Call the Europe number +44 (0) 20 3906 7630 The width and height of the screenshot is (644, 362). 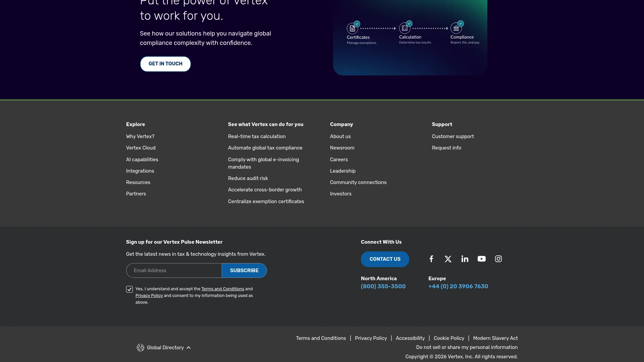(458, 286)
